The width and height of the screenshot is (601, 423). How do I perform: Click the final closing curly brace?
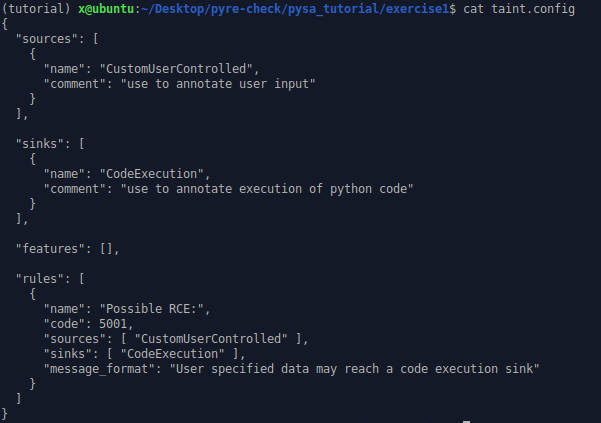(x=5, y=414)
